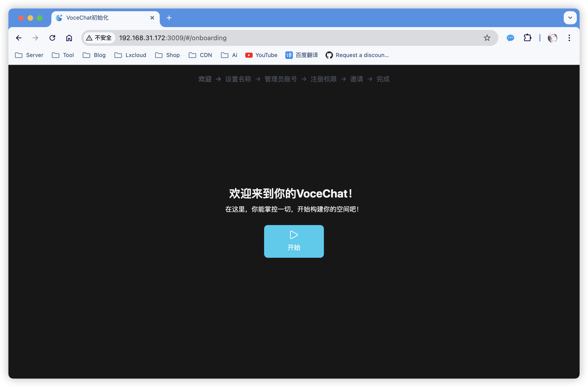This screenshot has width=588, height=387.
Task: Open a new tab with the plus button
Action: 169,18
